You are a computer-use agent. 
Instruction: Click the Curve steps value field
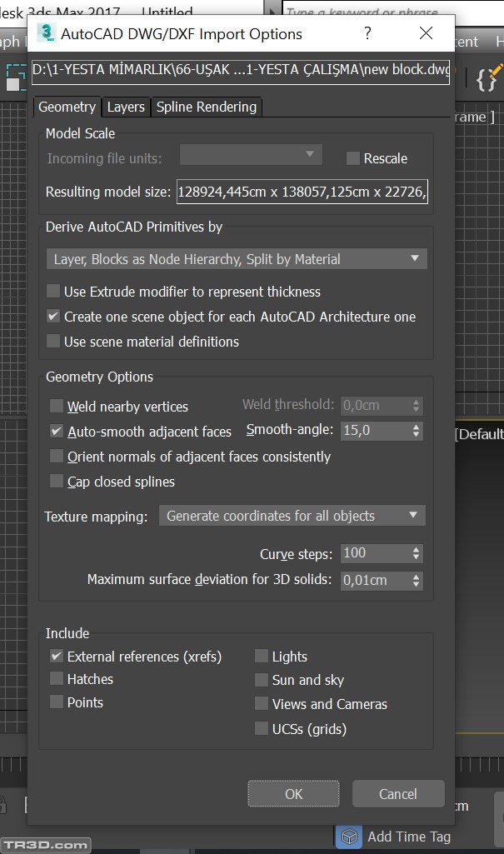pyautogui.click(x=372, y=553)
